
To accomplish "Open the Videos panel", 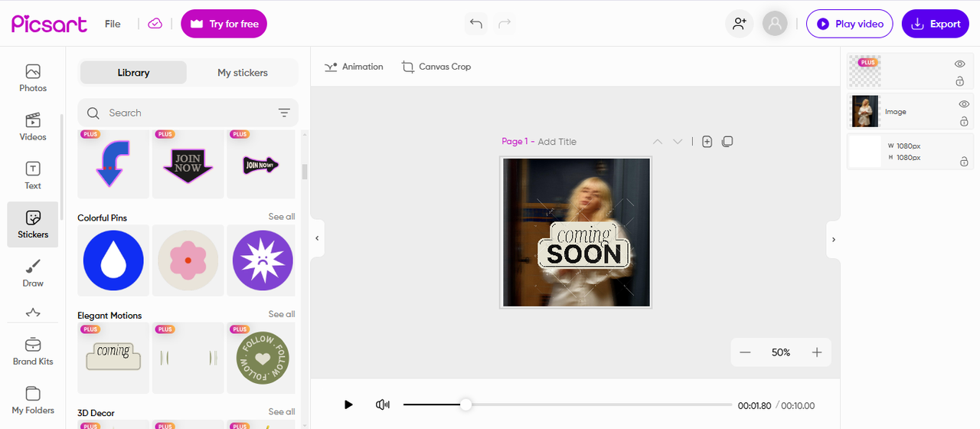I will tap(33, 127).
